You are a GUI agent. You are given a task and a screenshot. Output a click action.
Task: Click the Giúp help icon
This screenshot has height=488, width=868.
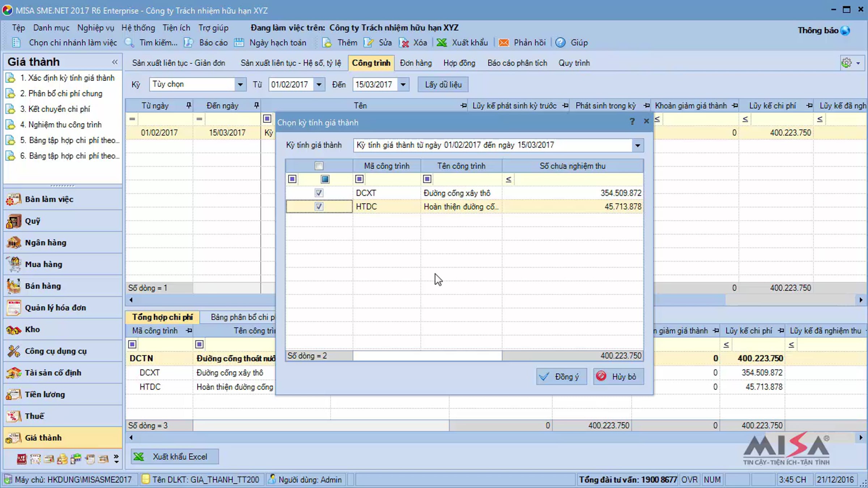tap(561, 43)
